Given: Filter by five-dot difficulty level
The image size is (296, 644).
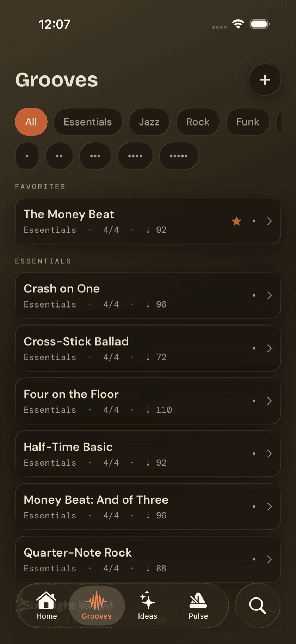Looking at the screenshot, I should click(179, 156).
